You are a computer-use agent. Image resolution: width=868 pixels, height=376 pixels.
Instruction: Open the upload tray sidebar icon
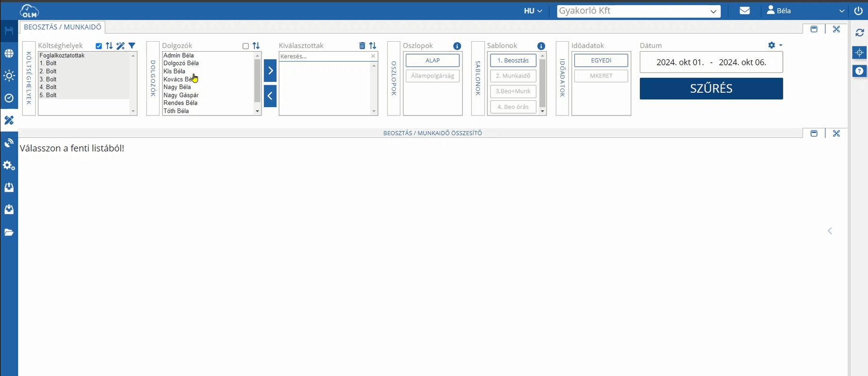(9, 188)
